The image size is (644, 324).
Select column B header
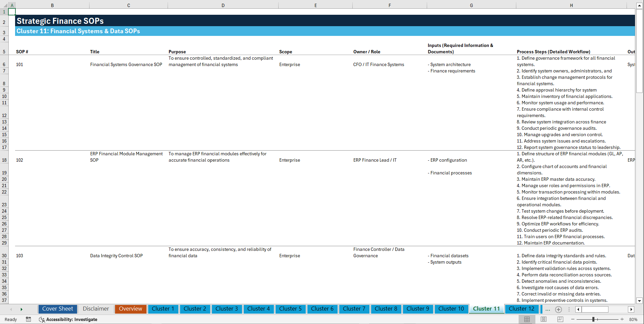click(52, 5)
